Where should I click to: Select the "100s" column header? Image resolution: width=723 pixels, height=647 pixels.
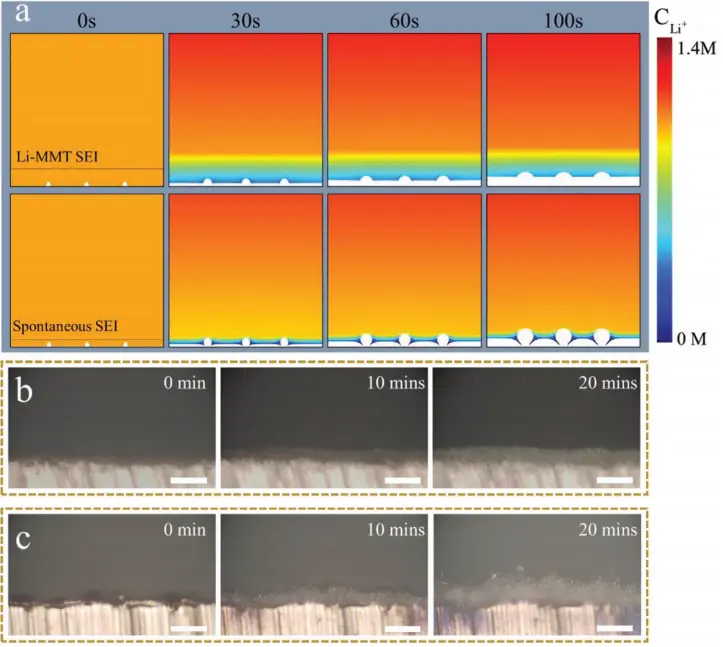(x=563, y=19)
